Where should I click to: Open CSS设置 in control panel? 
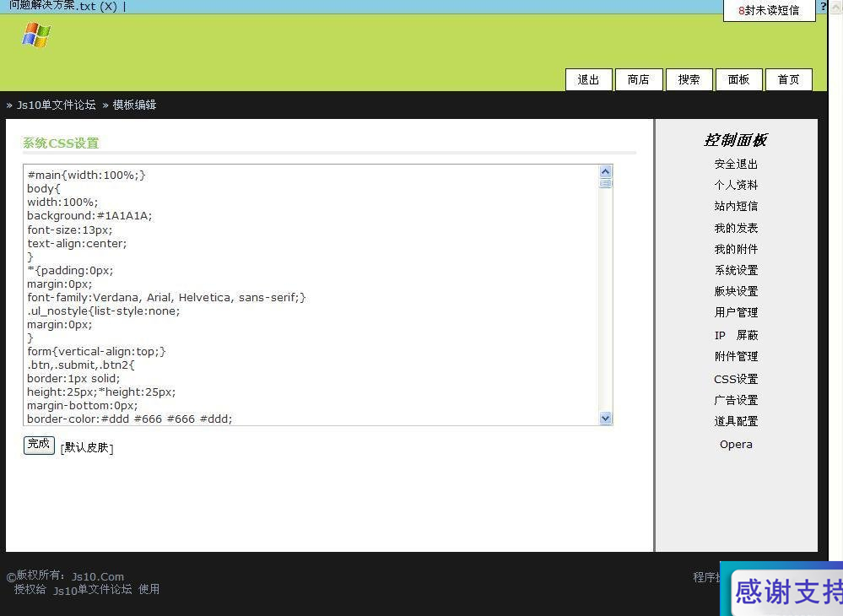736,379
